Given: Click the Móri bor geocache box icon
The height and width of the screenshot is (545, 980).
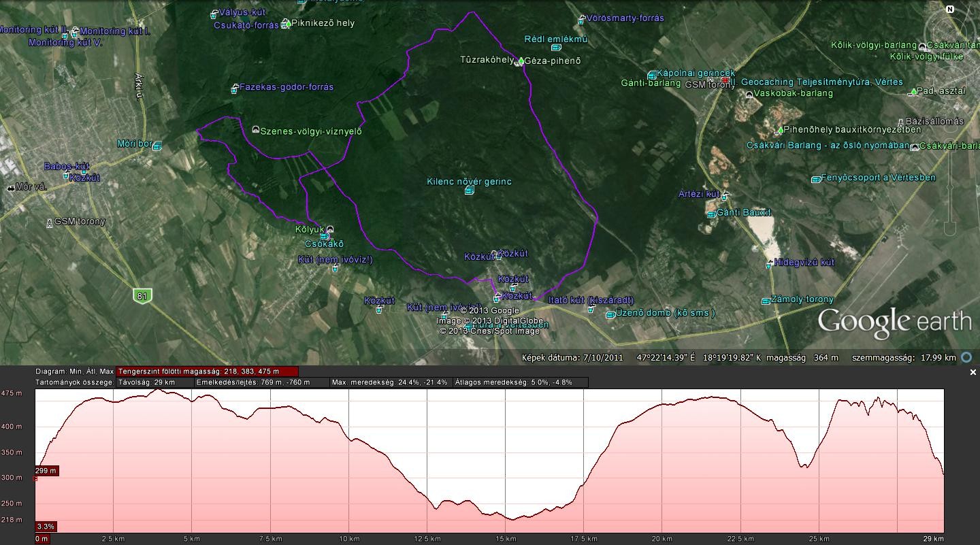Looking at the screenshot, I should [157, 146].
